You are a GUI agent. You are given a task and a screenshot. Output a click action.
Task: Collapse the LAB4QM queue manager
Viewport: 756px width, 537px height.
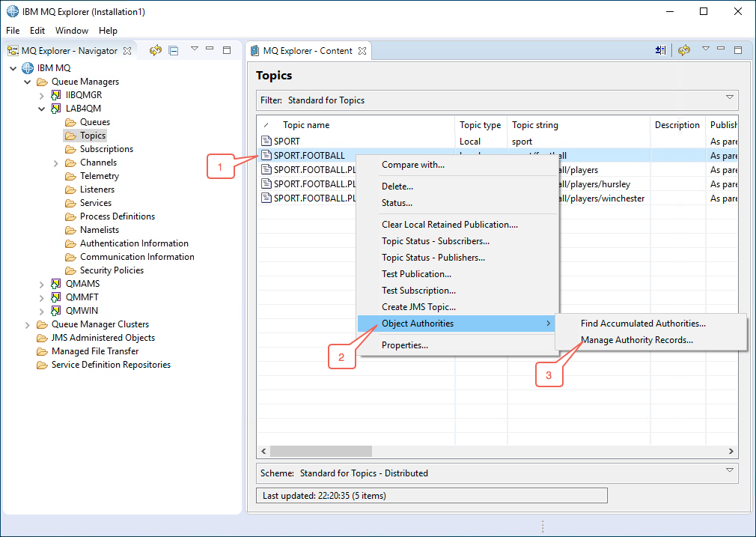coord(42,109)
